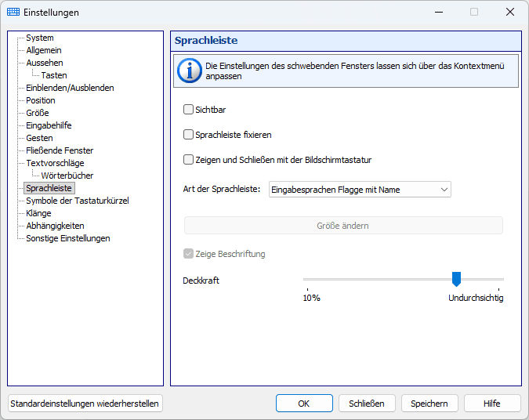Click the Deckkraft slider handle
The image size is (529, 420).
coord(456,279)
